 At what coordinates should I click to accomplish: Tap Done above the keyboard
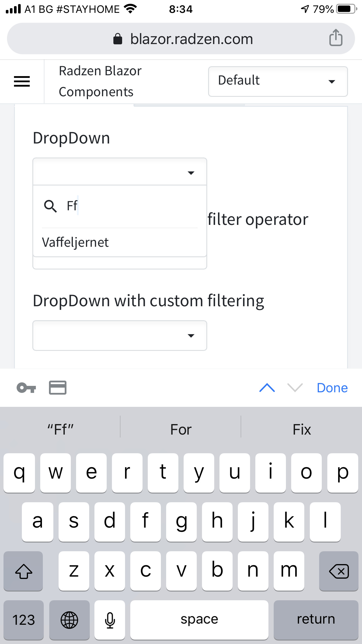click(332, 388)
